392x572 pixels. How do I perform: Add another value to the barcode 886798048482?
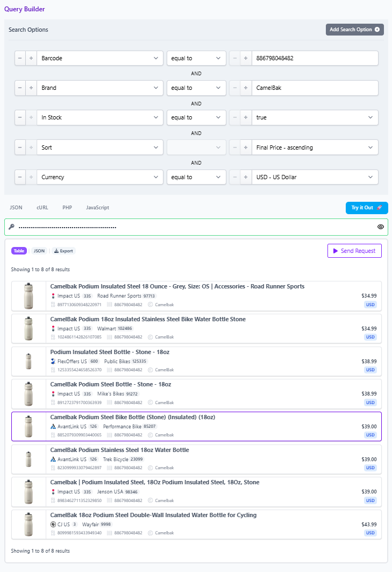pyautogui.click(x=246, y=58)
